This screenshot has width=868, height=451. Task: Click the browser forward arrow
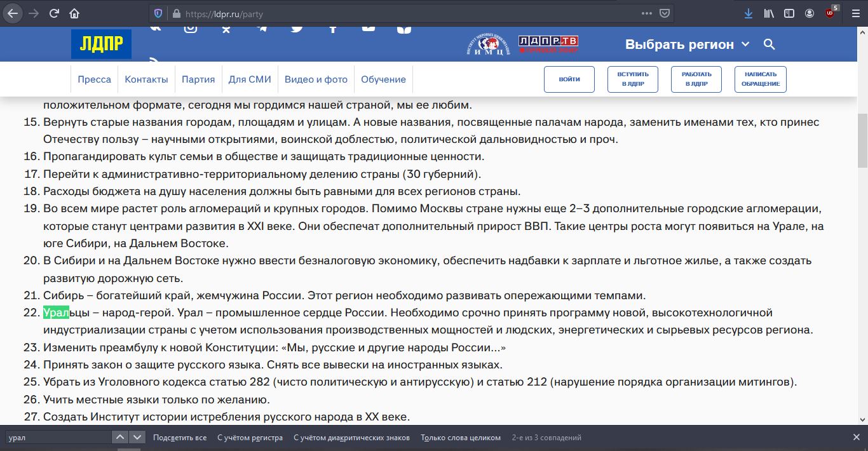tap(34, 13)
